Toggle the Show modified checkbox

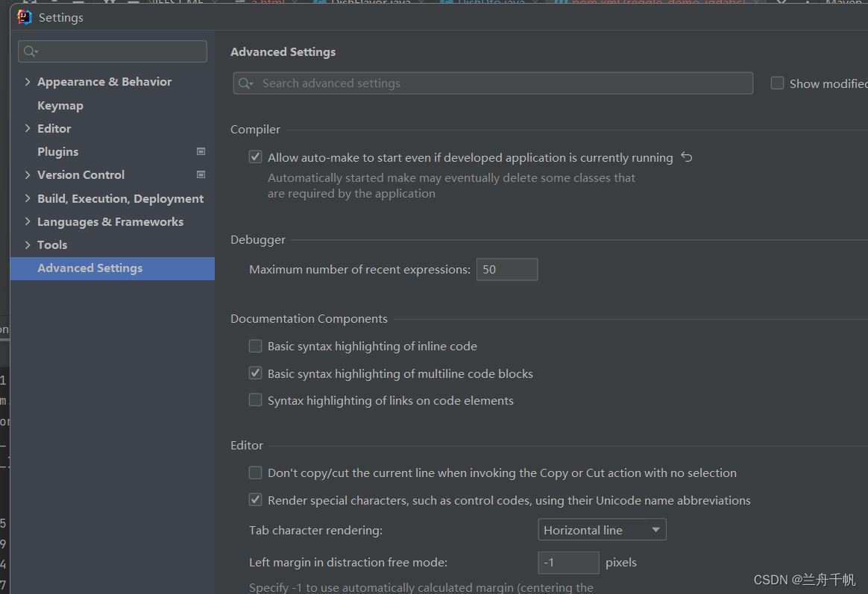[777, 83]
